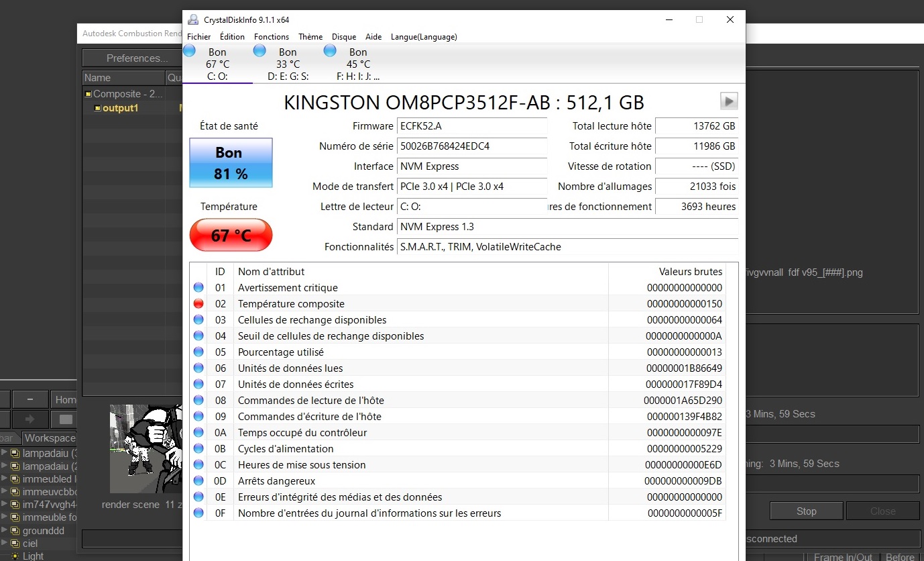This screenshot has height=561, width=924.
Task: Click the blue dot beside Avertissement critique
Action: click(198, 287)
